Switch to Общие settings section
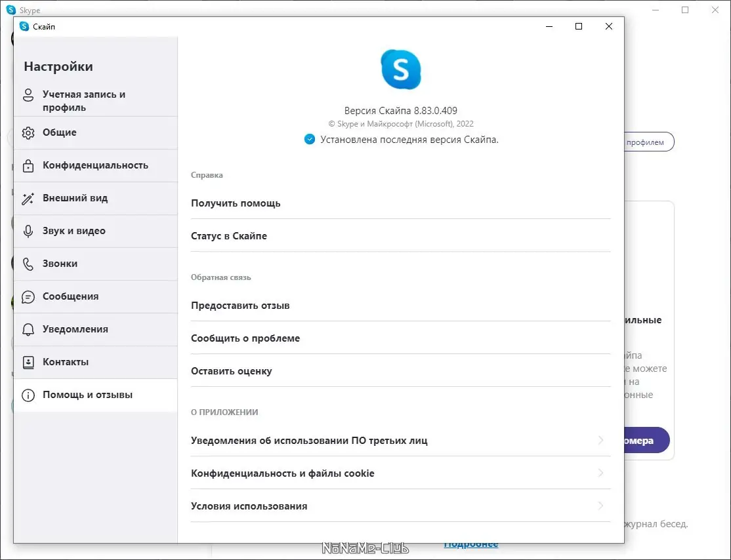Viewport: 731px width, 560px height. (x=96, y=132)
